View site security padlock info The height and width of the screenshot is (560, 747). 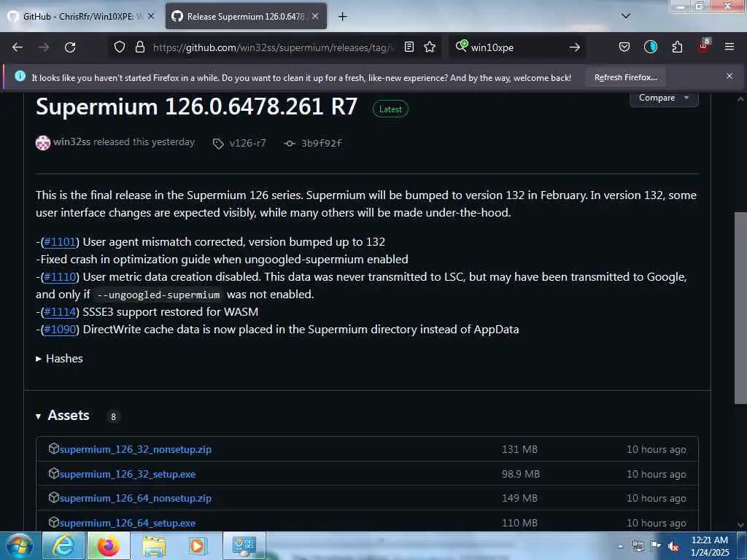pos(139,47)
